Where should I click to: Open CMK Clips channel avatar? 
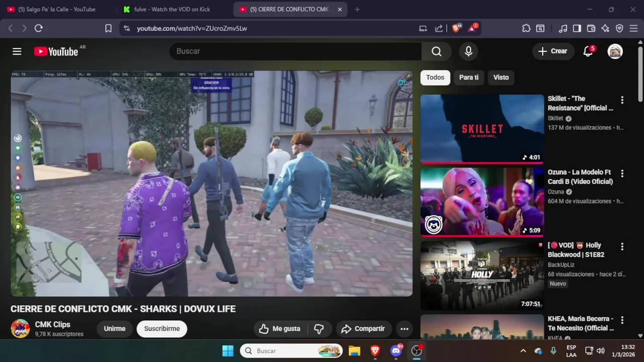[x=21, y=328]
